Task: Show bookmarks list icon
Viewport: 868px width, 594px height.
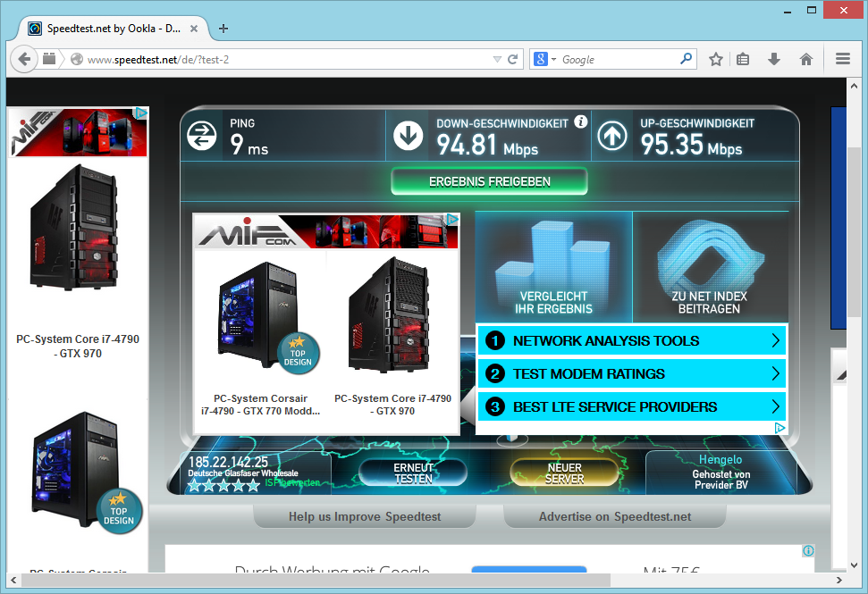Action: (x=743, y=59)
